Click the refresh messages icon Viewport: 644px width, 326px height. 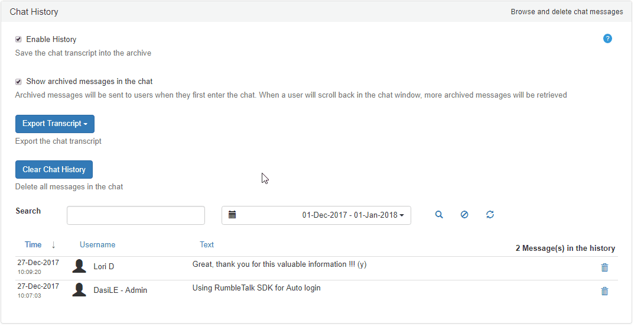pos(490,215)
